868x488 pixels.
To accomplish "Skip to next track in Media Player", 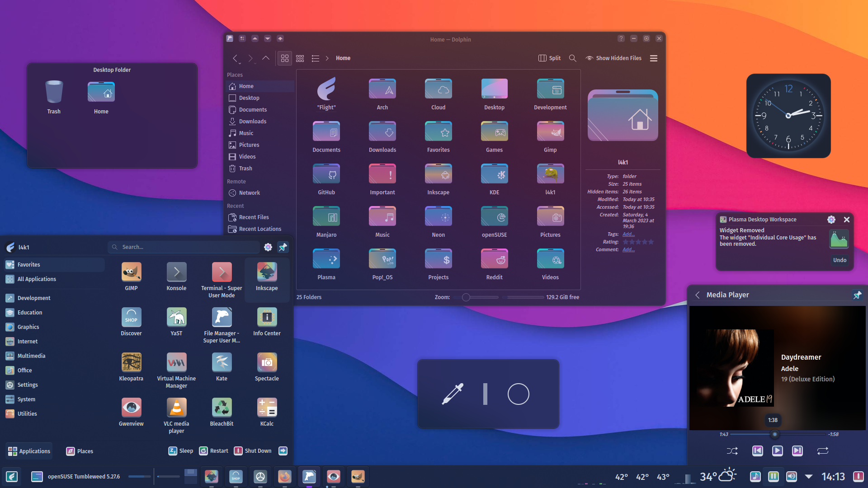I will [797, 450].
